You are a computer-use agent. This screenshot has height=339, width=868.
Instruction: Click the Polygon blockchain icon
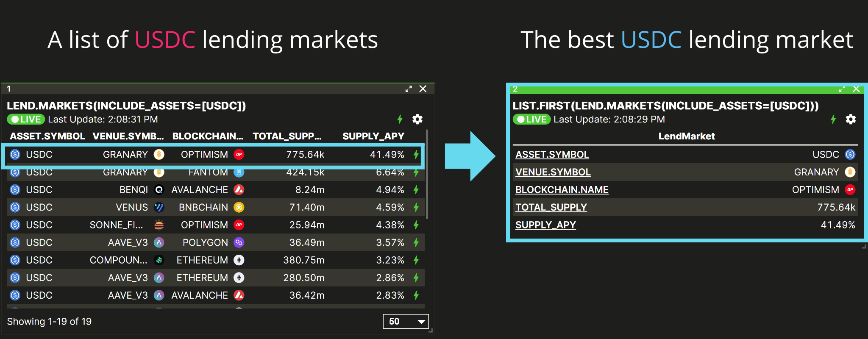239,242
